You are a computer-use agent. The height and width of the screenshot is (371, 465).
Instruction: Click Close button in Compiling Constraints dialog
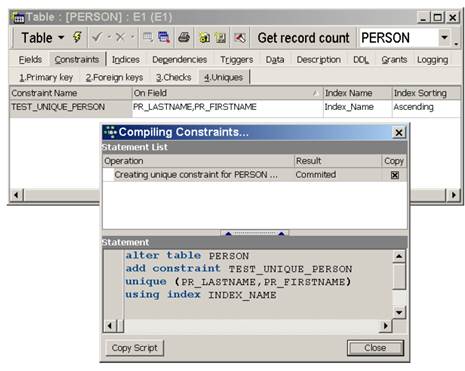pyautogui.click(x=375, y=348)
